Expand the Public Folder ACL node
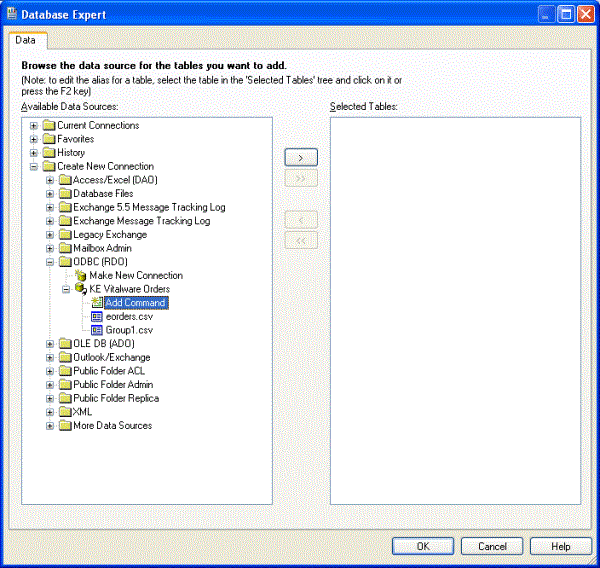Viewport: 600px width, 568px height. pyautogui.click(x=50, y=371)
